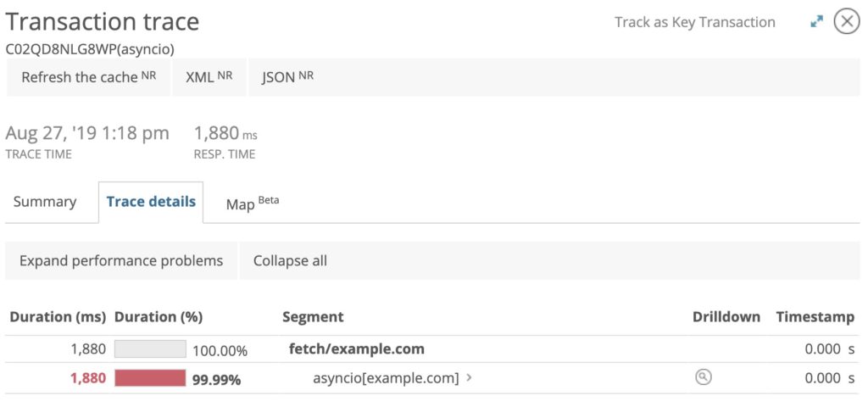Screen dimensions: 868x407
Task: Click Refresh the cache button
Action: 88,77
